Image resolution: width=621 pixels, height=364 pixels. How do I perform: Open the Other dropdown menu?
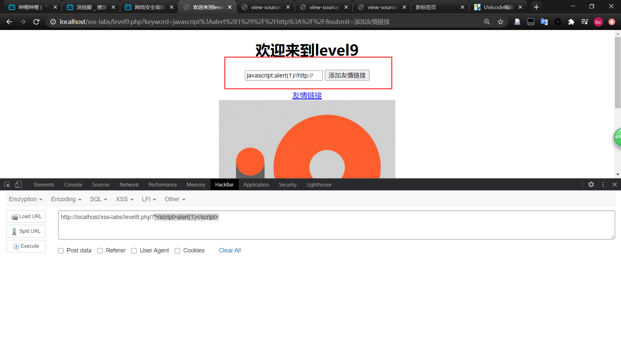coord(175,199)
